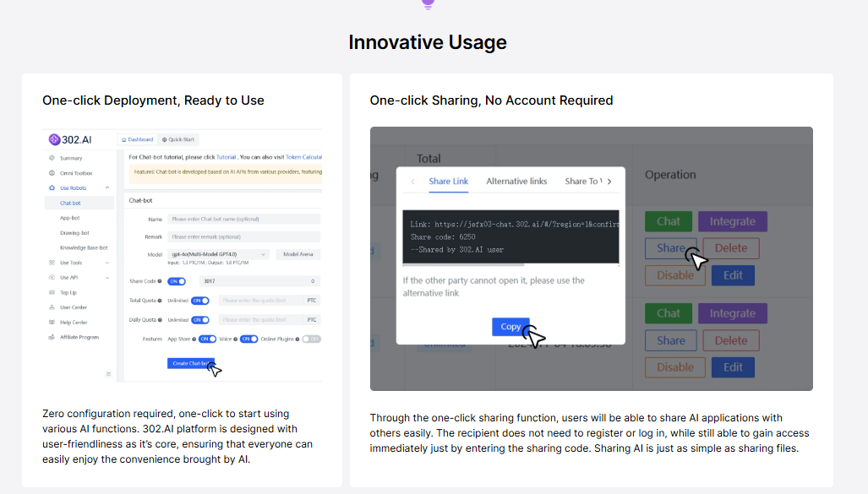
Task: Select the Alternative links tab
Action: 516,182
